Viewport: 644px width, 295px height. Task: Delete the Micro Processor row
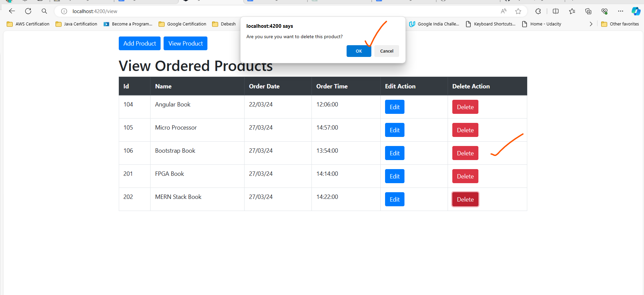pyautogui.click(x=465, y=130)
